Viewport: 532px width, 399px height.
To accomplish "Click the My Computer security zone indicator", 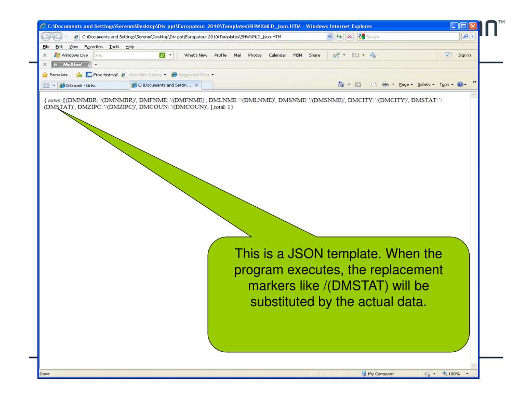I will tap(378, 374).
